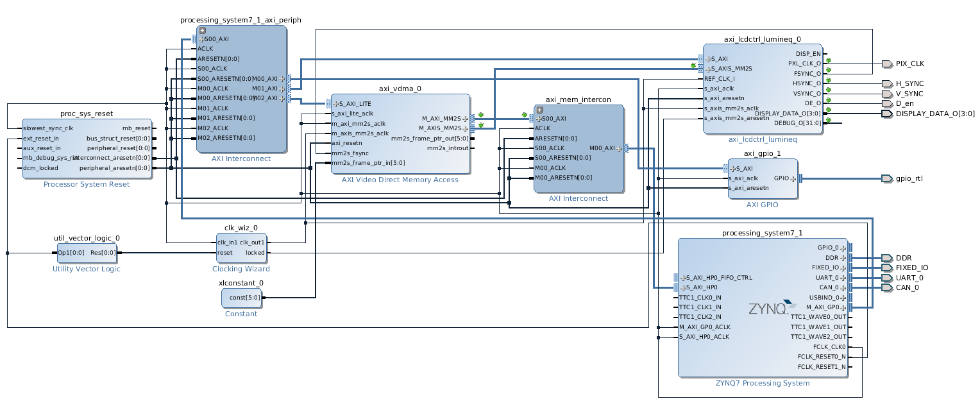Select the V_SYNC output port symbol

(887, 94)
